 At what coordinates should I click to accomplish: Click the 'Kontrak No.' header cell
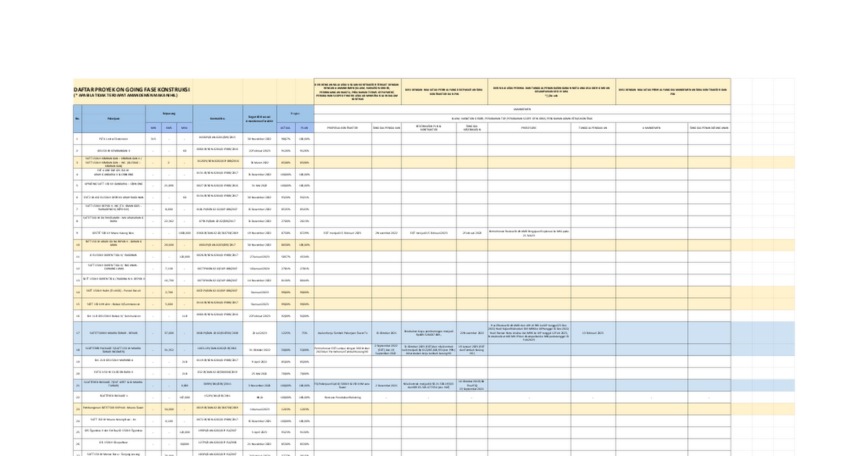coord(217,118)
